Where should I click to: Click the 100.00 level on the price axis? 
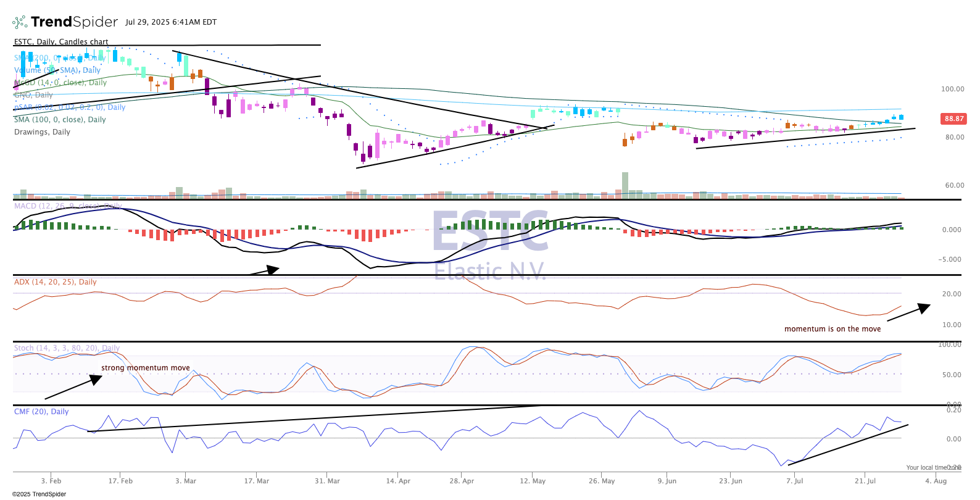tap(952, 89)
